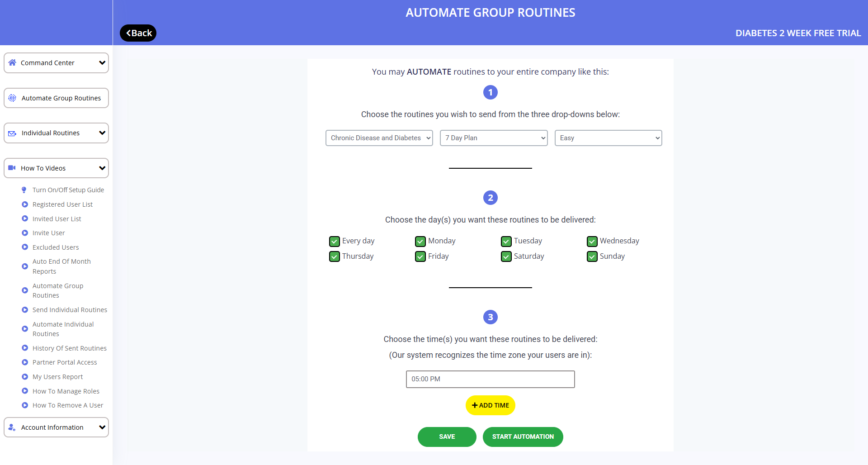Viewport: 868px width, 465px height.
Task: Click the video camera icon beside How To Videos
Action: (x=12, y=168)
